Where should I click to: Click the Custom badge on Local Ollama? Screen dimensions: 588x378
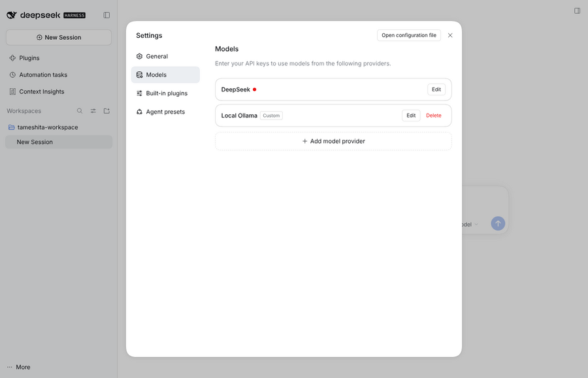coord(271,116)
